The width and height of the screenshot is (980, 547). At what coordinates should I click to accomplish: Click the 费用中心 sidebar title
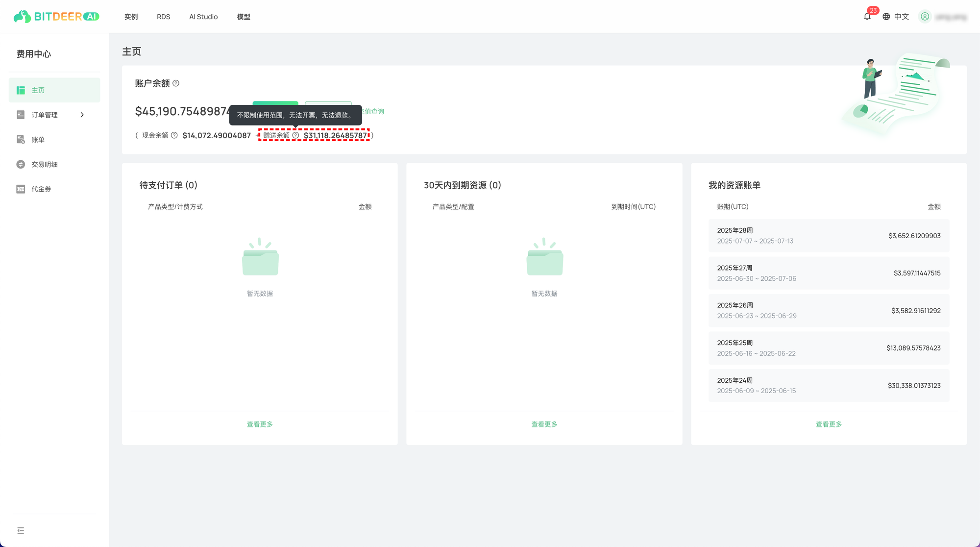click(x=33, y=54)
